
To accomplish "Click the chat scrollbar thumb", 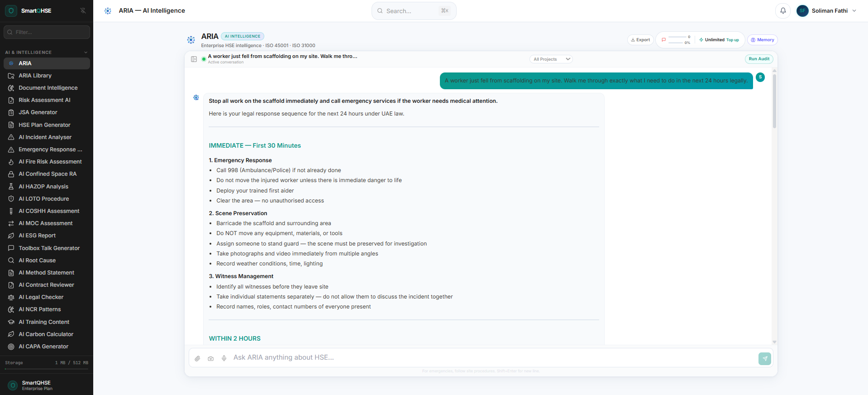I will point(774,101).
